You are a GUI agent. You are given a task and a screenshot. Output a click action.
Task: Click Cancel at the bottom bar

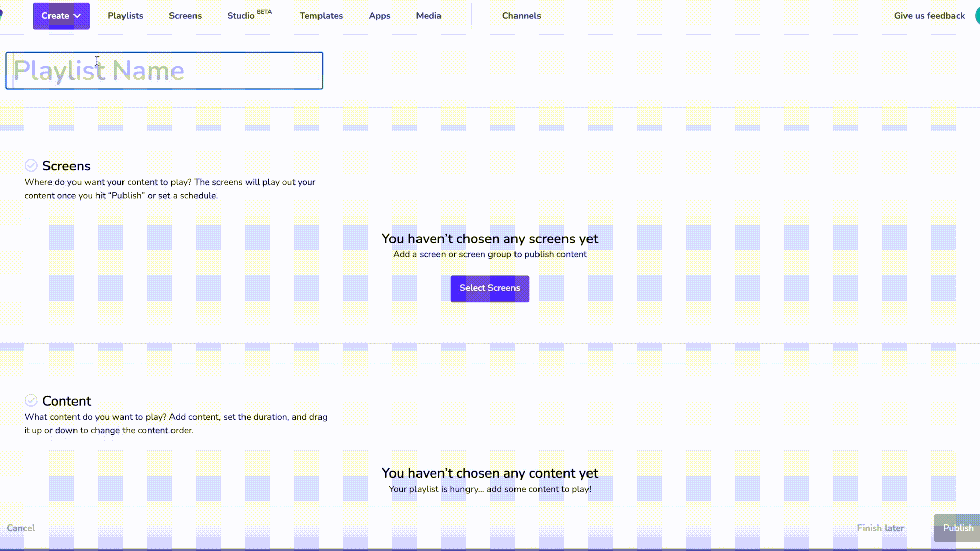21,528
